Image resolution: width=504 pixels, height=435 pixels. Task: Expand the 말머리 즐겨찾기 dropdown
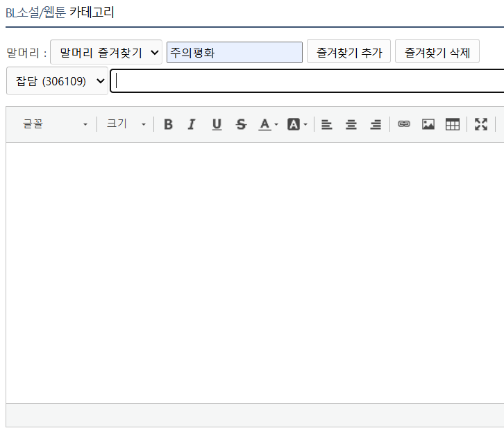(106, 52)
